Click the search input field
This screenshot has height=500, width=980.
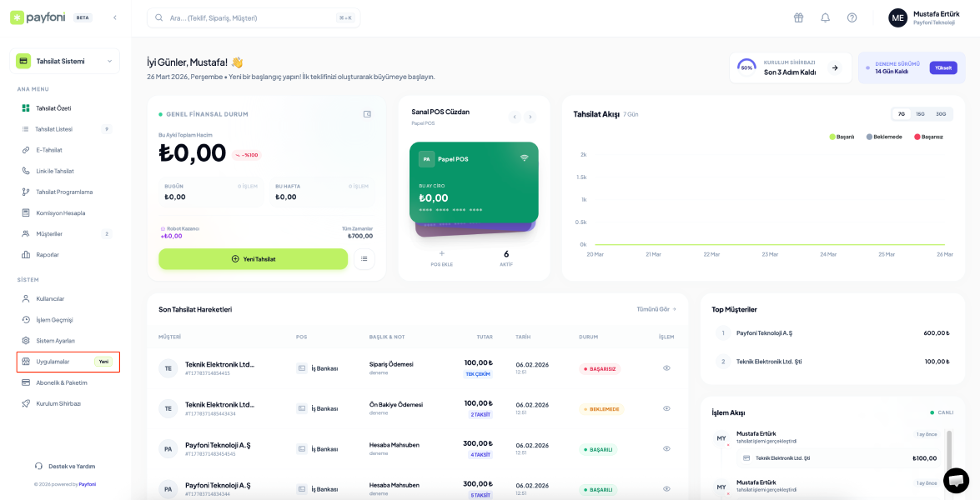(x=250, y=17)
